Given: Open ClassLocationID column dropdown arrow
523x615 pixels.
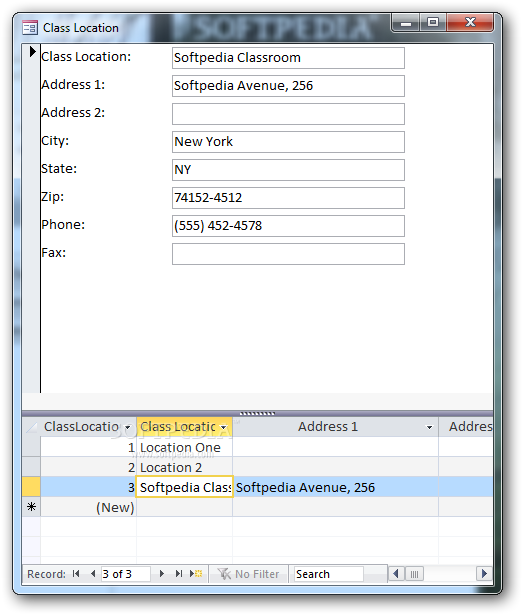Looking at the screenshot, I should pyautogui.click(x=128, y=428).
